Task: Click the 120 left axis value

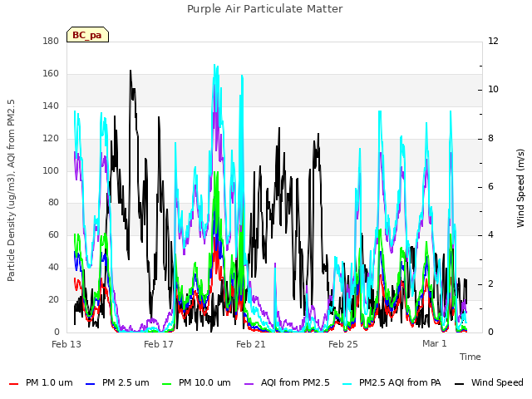Action: pyautogui.click(x=51, y=139)
